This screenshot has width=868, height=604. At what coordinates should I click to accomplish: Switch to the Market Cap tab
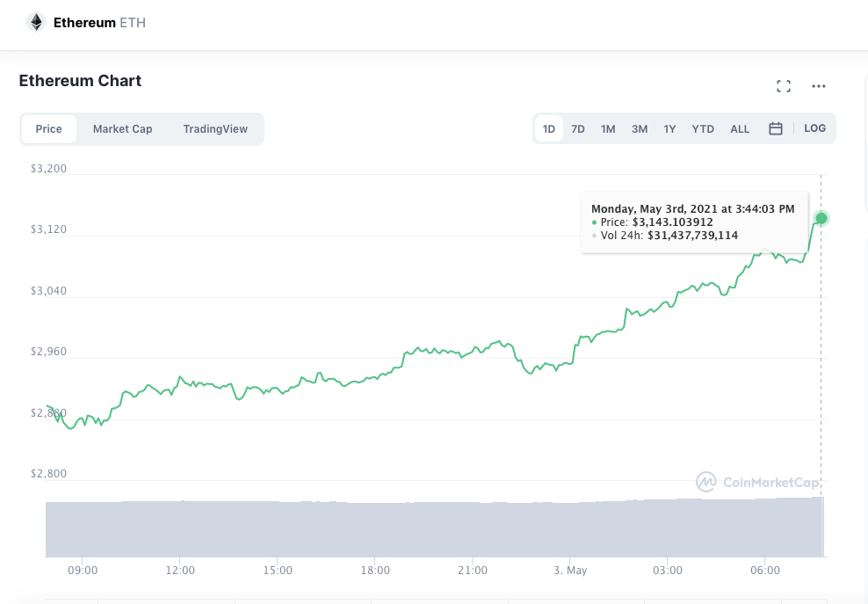pyautogui.click(x=122, y=129)
